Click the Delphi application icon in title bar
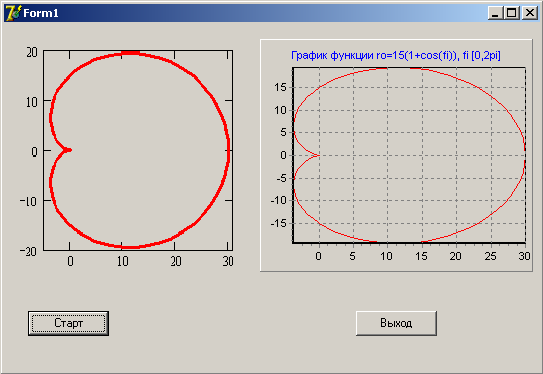Viewport: 543px width, 374px height. 13,13
